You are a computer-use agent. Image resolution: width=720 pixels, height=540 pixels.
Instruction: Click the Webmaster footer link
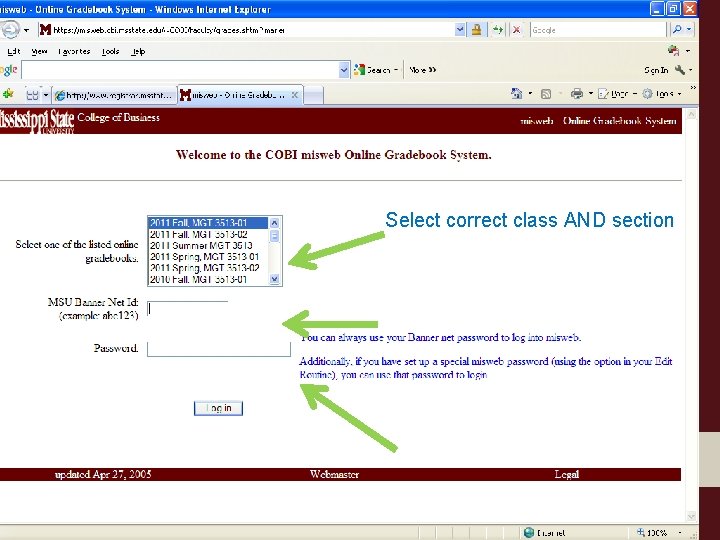point(334,474)
